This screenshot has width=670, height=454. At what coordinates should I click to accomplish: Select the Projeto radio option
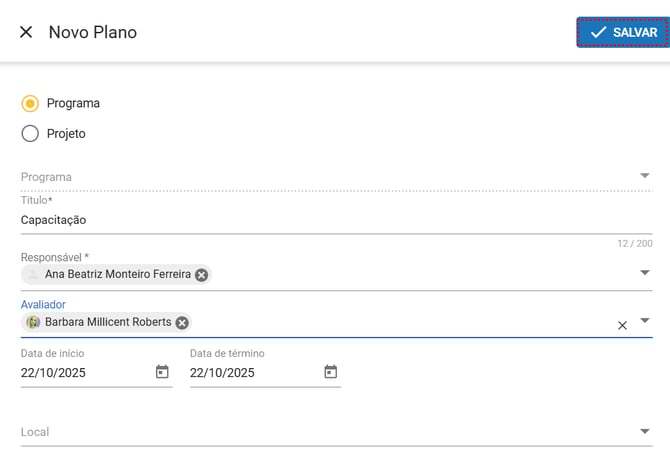(x=30, y=133)
